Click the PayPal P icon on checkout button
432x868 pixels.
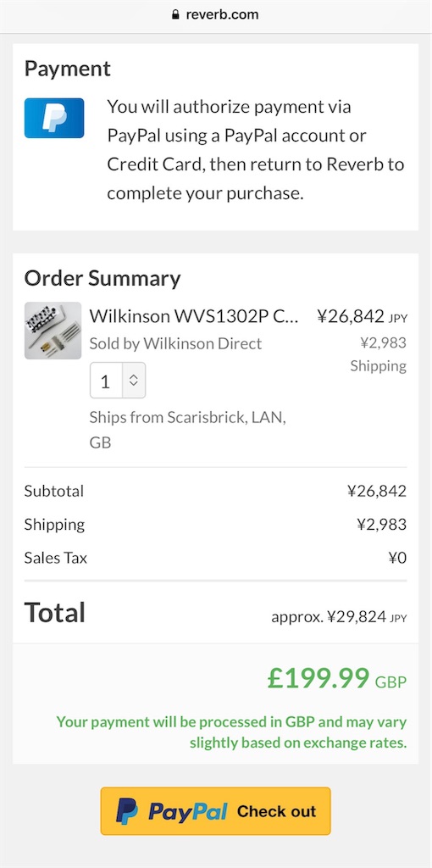click(127, 811)
